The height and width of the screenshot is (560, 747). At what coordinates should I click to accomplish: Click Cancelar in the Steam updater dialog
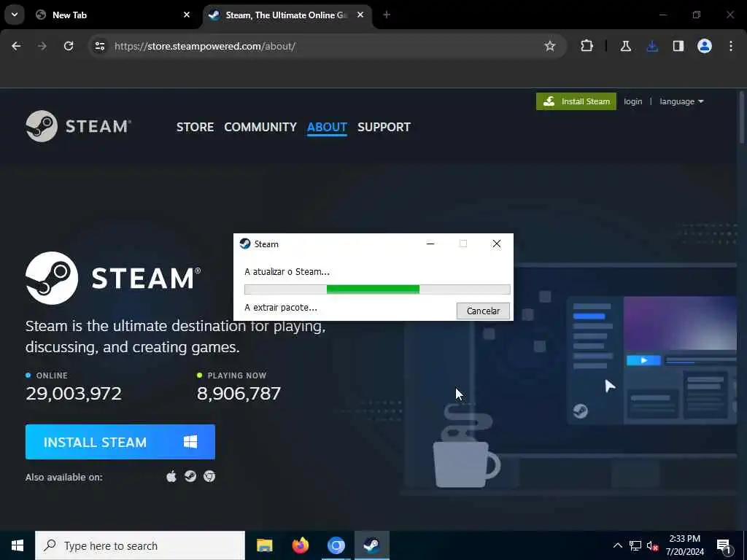(x=483, y=311)
